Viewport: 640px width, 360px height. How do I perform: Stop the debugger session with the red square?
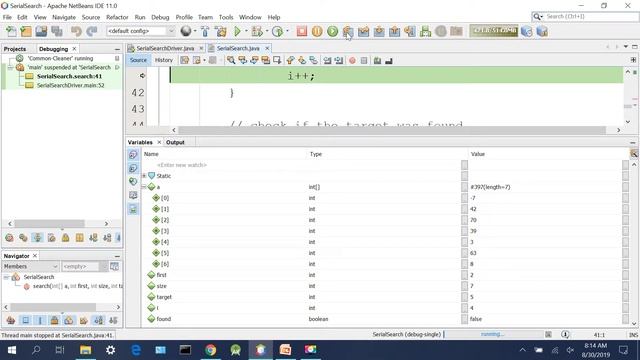point(302,31)
